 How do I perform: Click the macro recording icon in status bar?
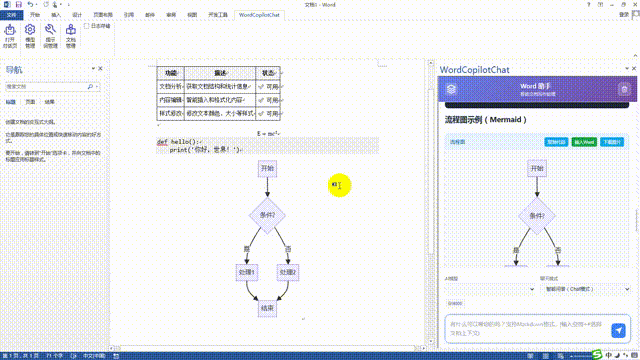(116, 356)
